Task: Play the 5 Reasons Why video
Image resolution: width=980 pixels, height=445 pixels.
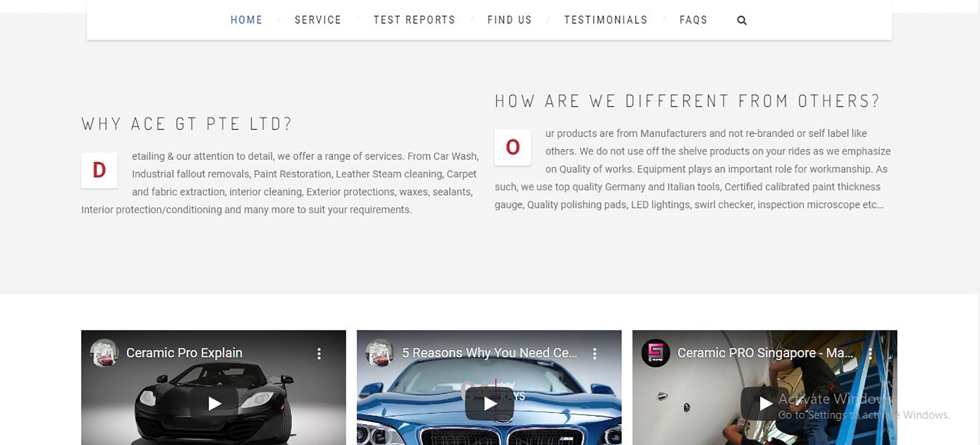Action: [x=490, y=403]
